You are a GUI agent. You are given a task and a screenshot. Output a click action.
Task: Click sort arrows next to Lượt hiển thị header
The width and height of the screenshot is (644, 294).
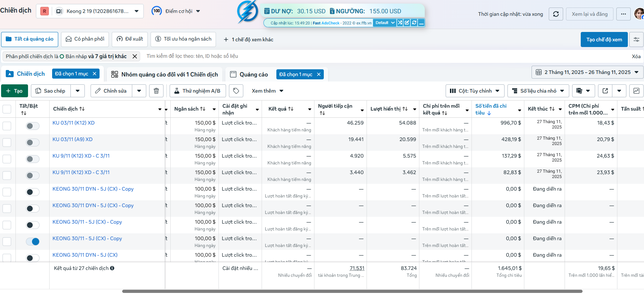(405, 109)
